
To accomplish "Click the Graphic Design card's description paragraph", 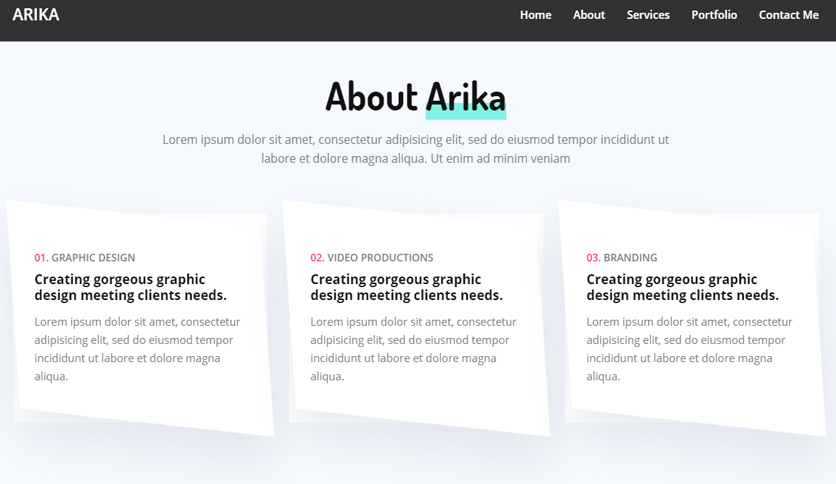I will 138,349.
